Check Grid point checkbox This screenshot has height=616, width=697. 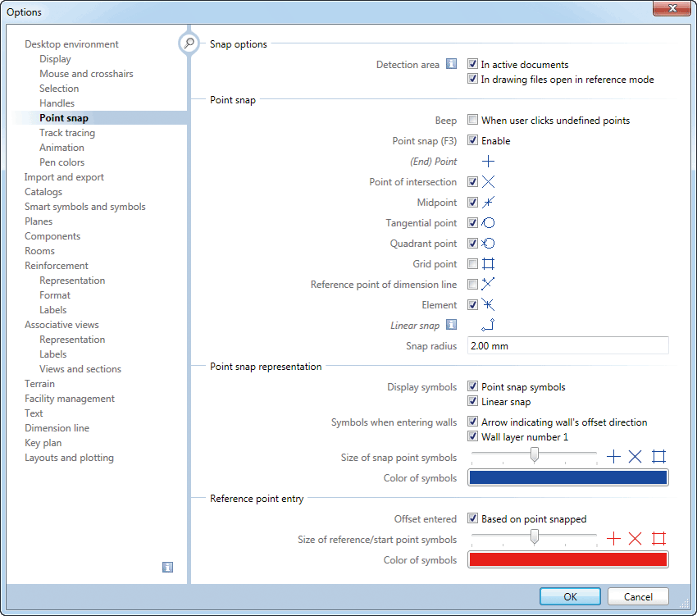pos(472,264)
